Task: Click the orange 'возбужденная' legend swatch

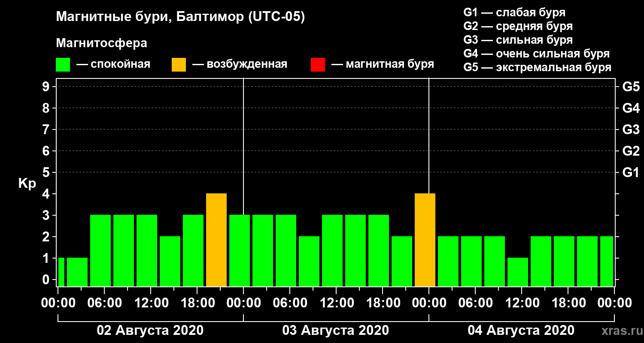Action: point(179,65)
